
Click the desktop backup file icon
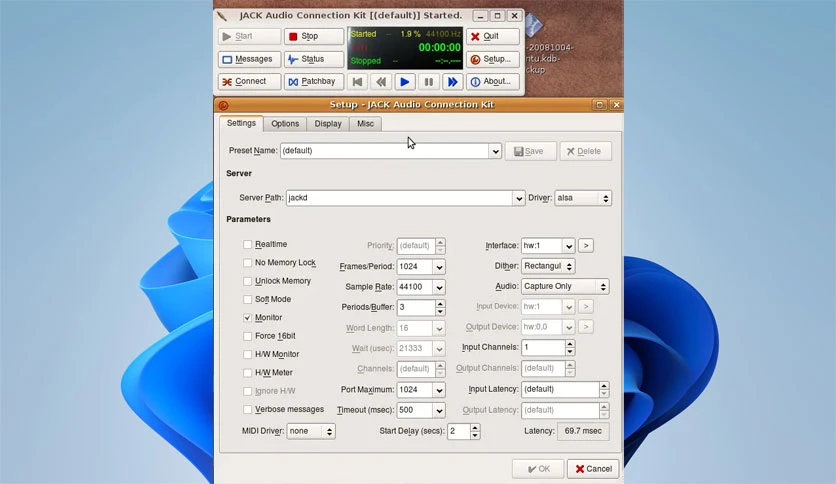(533, 24)
